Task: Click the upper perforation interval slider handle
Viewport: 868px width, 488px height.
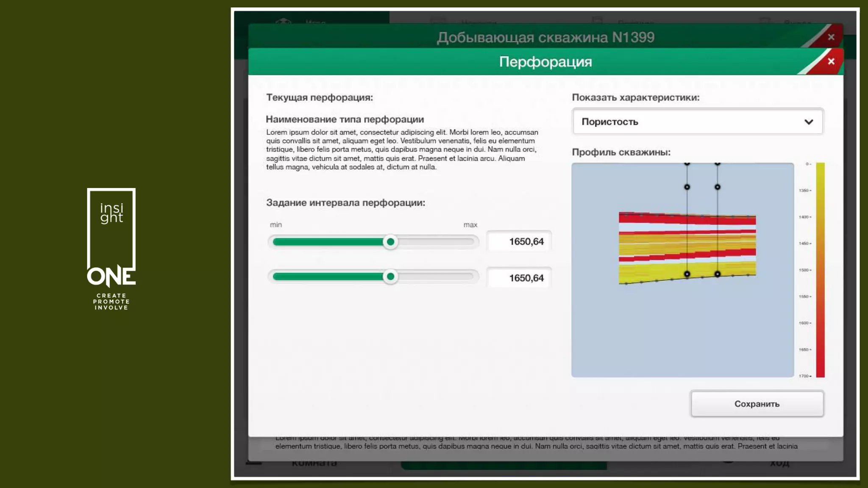Action: pyautogui.click(x=390, y=242)
